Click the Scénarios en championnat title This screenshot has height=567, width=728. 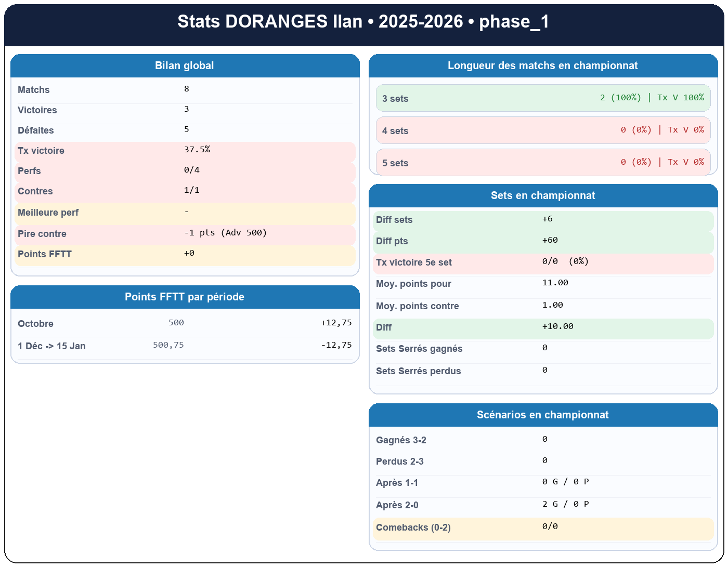click(x=543, y=415)
